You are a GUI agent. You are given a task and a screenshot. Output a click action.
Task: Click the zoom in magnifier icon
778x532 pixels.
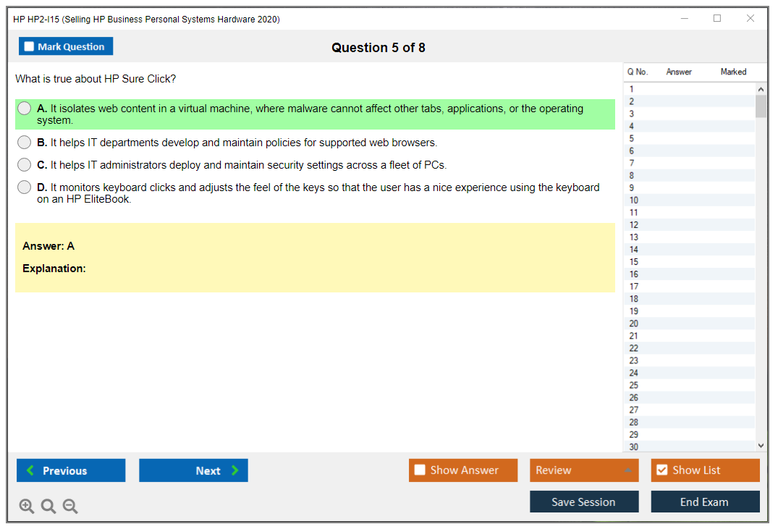[27, 507]
